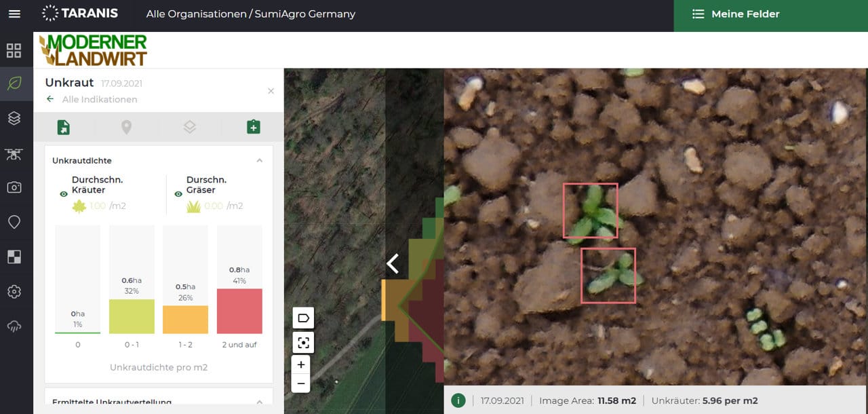This screenshot has width=868, height=414.
Task: Click the label tag tool on map
Action: [303, 318]
